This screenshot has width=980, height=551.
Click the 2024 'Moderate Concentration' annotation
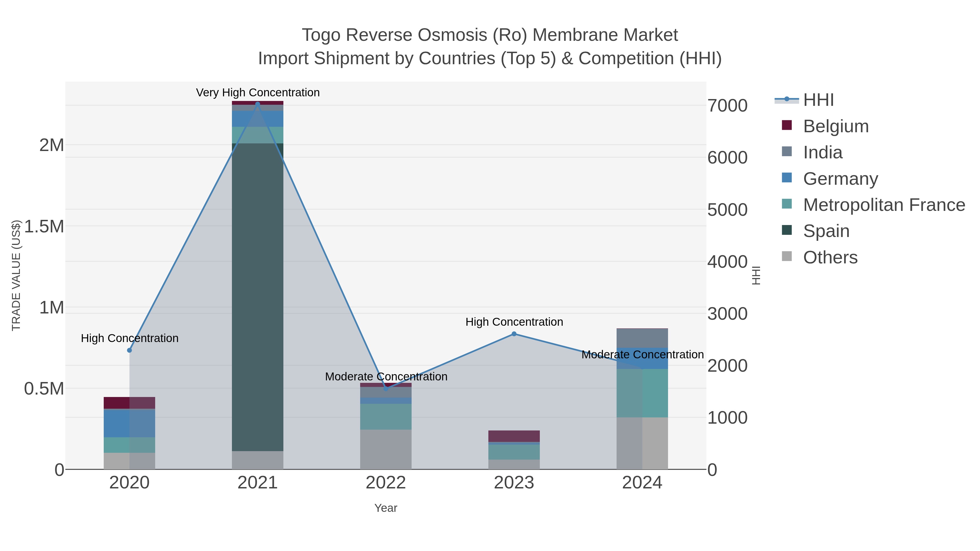642,354
